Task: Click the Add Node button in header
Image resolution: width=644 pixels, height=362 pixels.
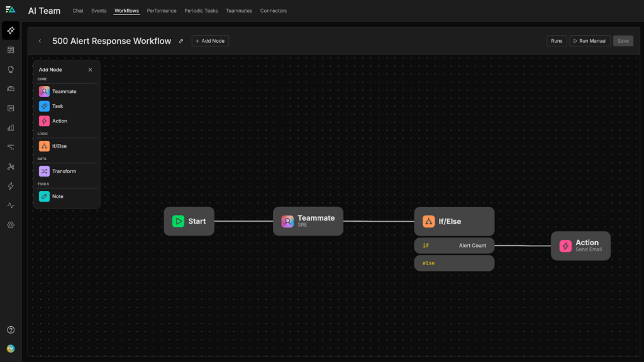Action: 210,41
